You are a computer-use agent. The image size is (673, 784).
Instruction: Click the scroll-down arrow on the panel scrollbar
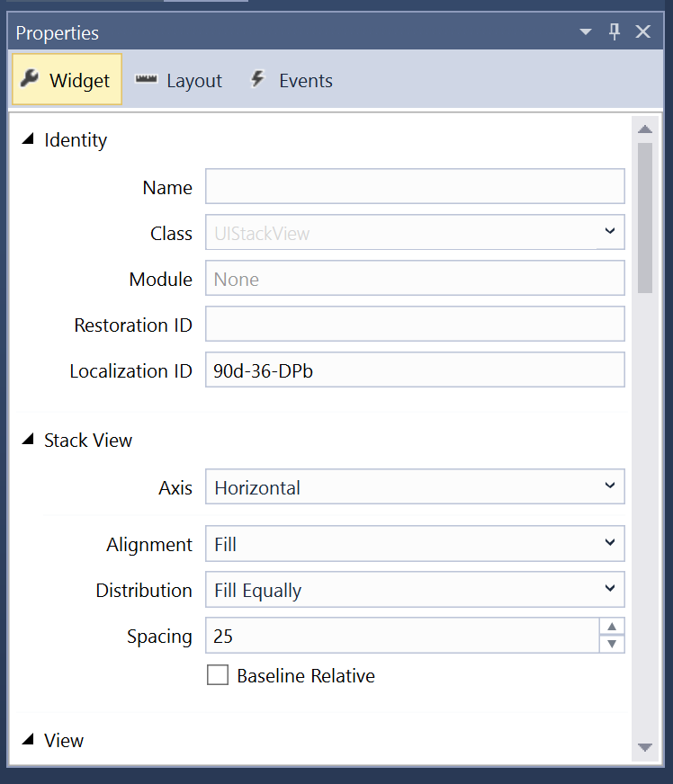[645, 747]
